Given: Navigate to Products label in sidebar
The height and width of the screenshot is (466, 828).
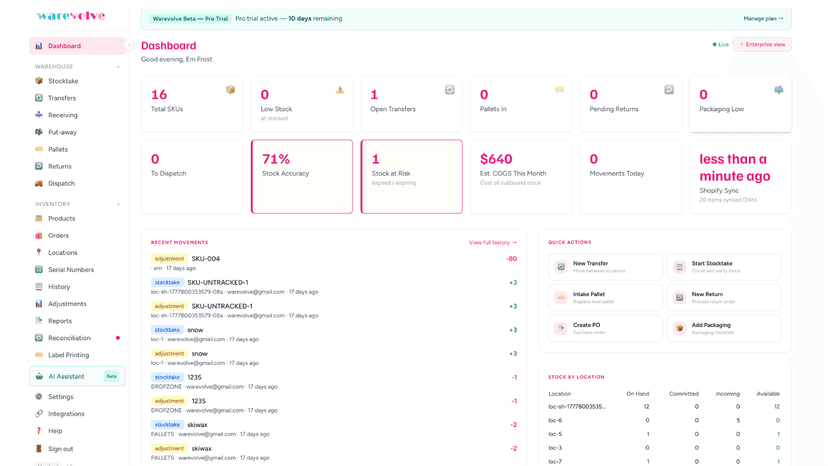Looking at the screenshot, I should tap(61, 218).
